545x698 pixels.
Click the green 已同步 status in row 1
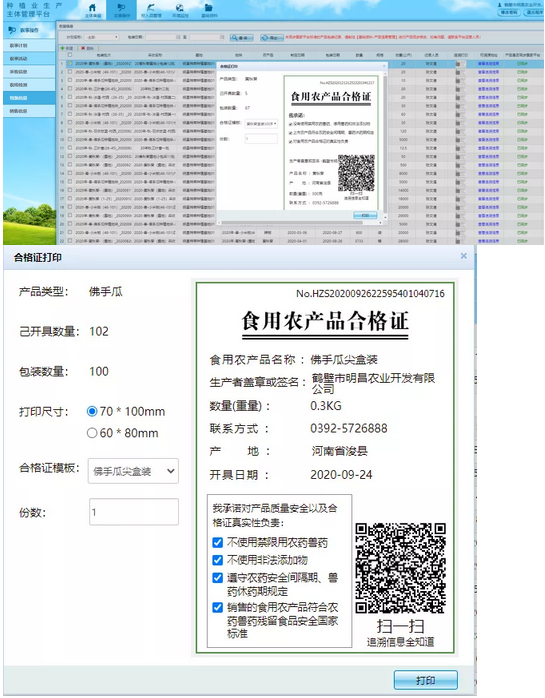[x=522, y=64]
